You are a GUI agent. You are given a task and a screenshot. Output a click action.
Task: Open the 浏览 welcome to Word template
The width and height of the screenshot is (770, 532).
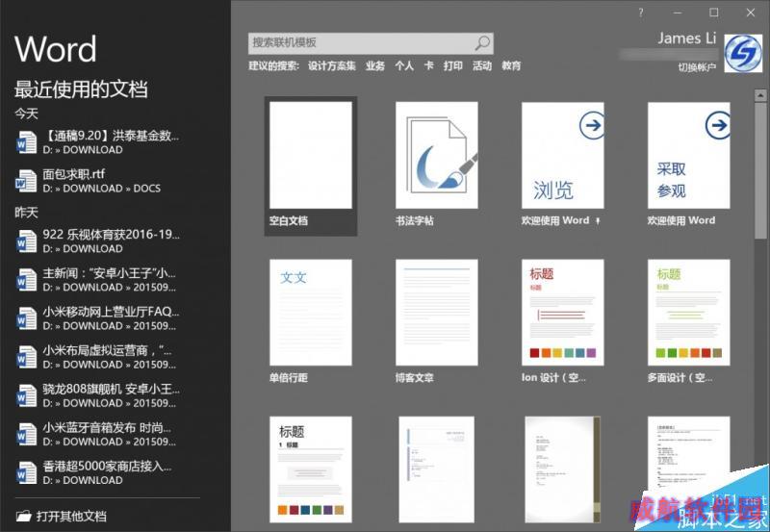coord(563,165)
